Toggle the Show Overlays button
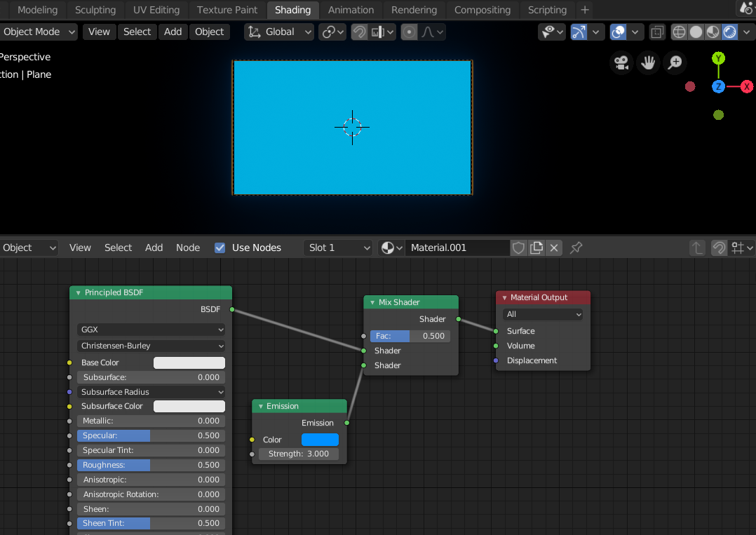The width and height of the screenshot is (756, 535). point(618,32)
